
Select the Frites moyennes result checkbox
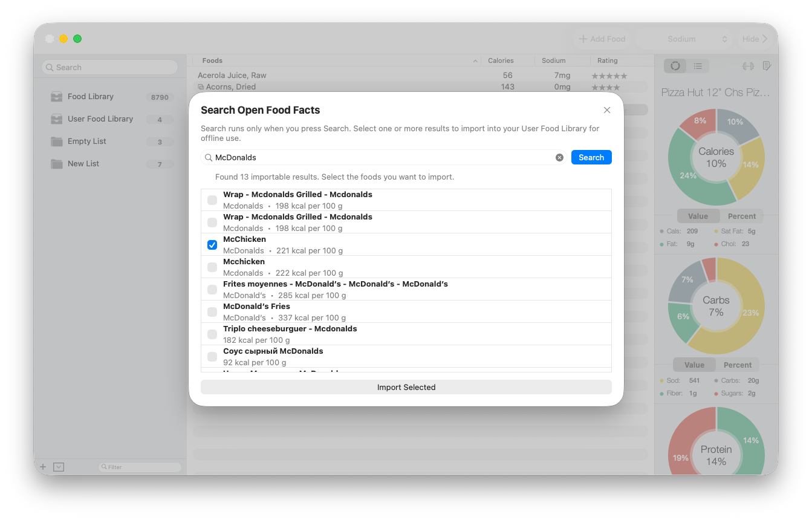(212, 290)
